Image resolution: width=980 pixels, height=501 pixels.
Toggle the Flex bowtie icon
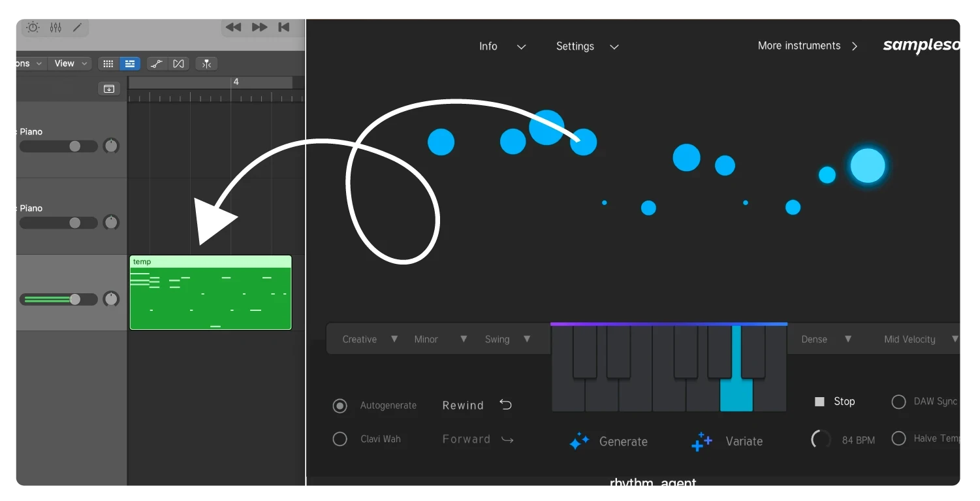point(178,63)
